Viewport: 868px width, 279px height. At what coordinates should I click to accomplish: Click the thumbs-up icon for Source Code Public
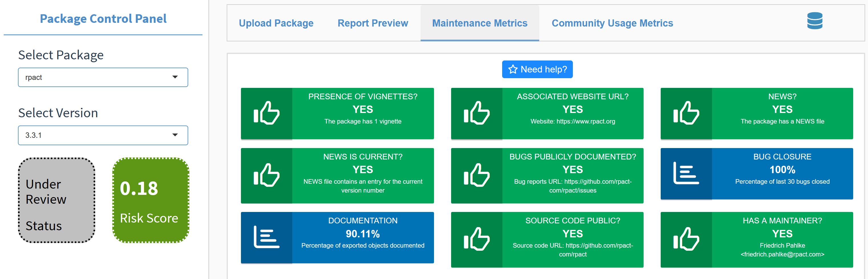476,239
